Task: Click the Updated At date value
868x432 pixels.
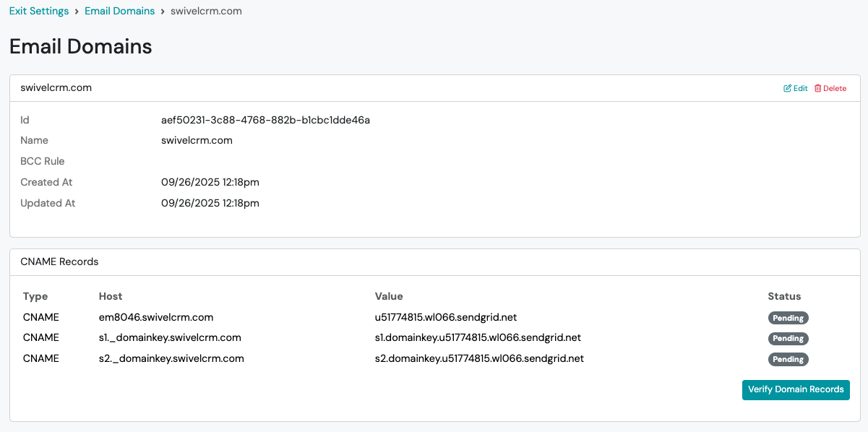Action: click(210, 203)
